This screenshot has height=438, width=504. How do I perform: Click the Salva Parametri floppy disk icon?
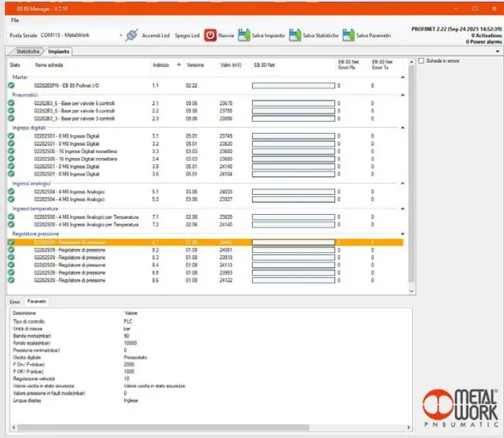349,35
